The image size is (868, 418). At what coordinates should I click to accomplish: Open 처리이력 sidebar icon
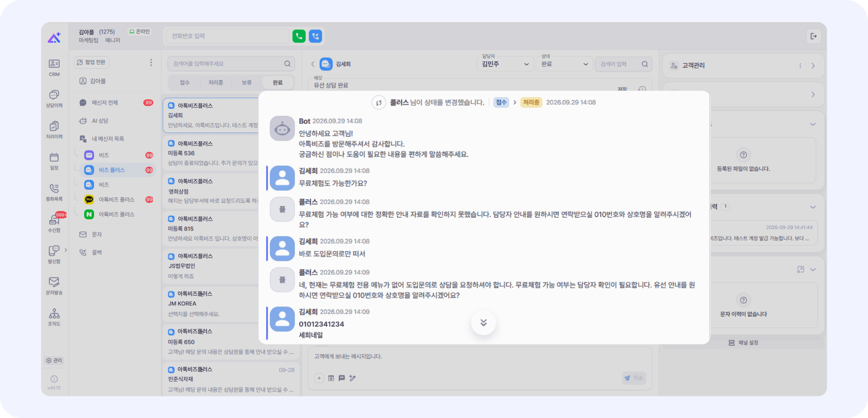click(54, 130)
